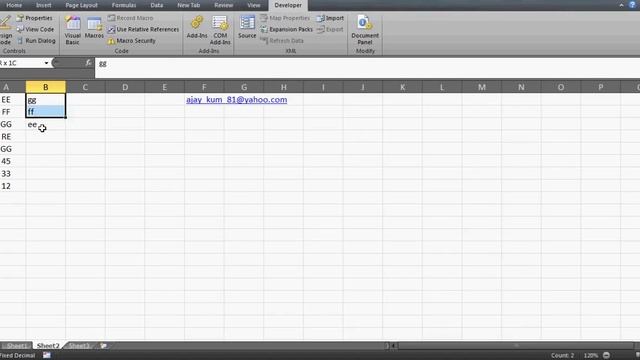The width and height of the screenshot is (640, 360).
Task: Start Record Macro
Action: pyautogui.click(x=131, y=18)
